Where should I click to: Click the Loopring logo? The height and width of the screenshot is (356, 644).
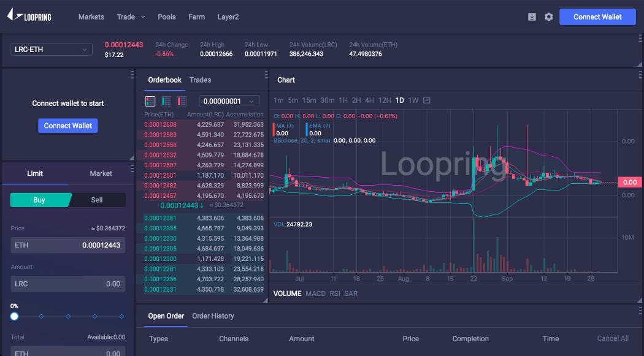point(29,16)
